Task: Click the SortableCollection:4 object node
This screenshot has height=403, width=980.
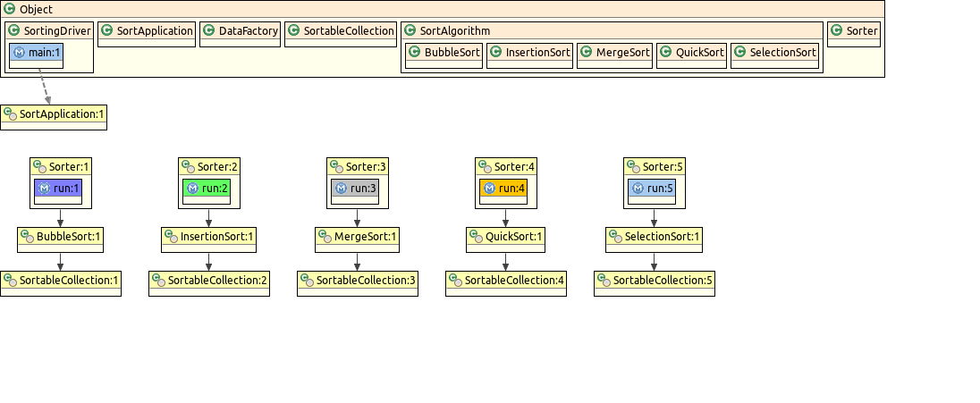Action: tap(506, 281)
